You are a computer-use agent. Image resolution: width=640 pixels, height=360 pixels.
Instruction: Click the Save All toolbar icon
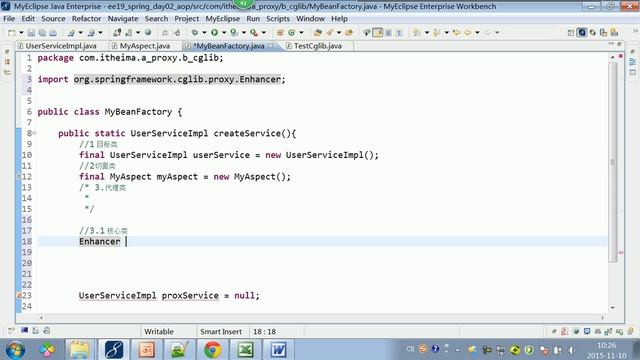pyautogui.click(x=42, y=33)
